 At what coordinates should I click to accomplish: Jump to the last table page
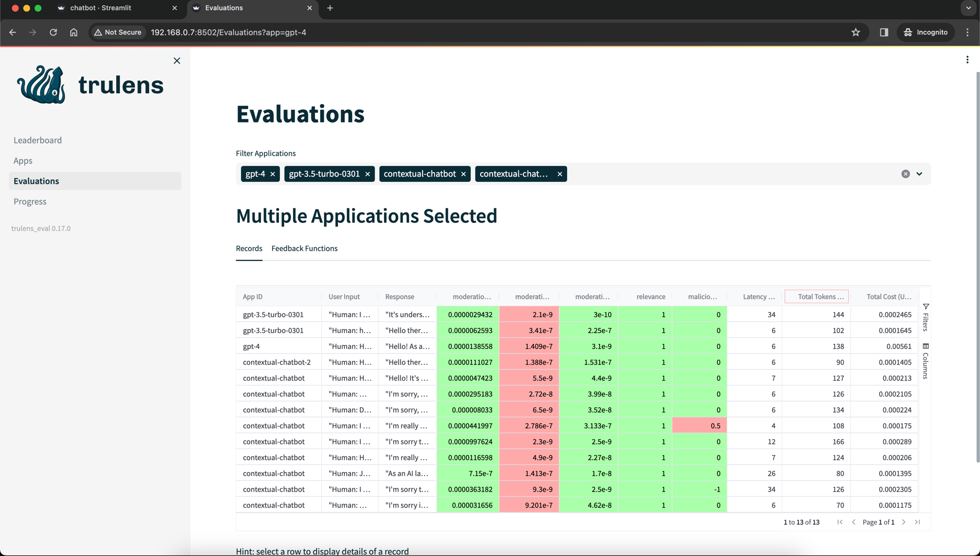coord(917,522)
